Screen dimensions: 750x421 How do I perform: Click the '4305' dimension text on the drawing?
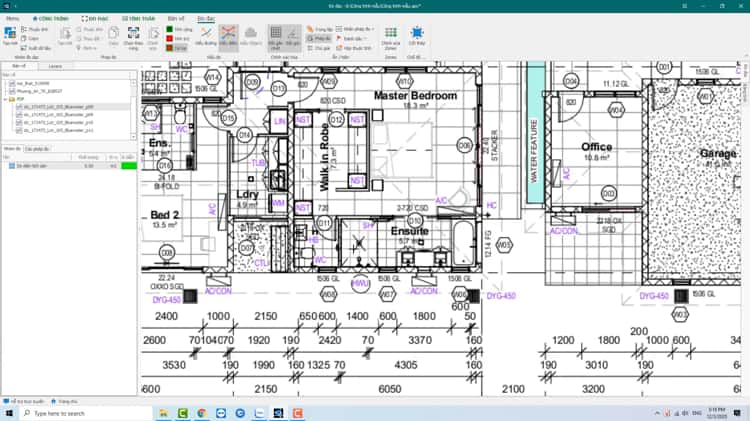click(406, 365)
